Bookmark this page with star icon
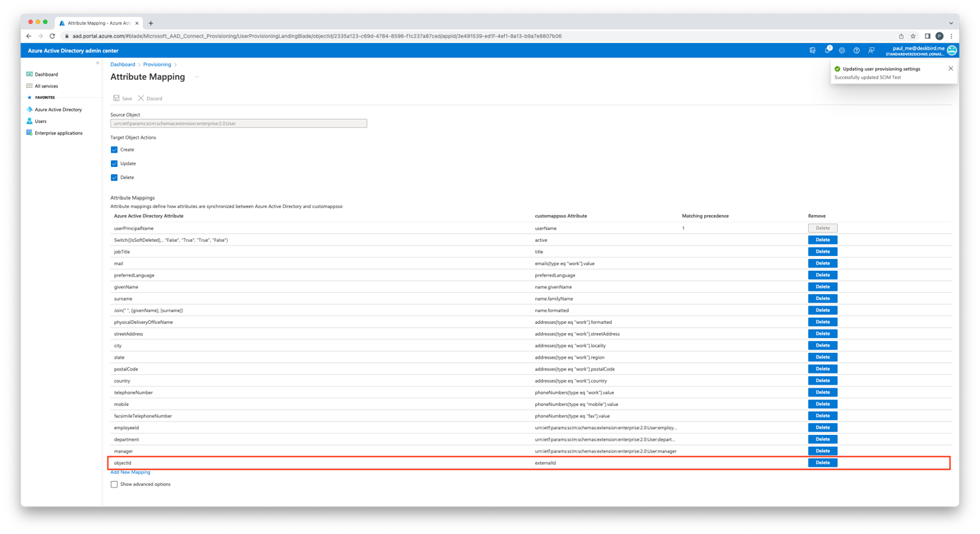The height and width of the screenshot is (534, 980). [x=913, y=36]
